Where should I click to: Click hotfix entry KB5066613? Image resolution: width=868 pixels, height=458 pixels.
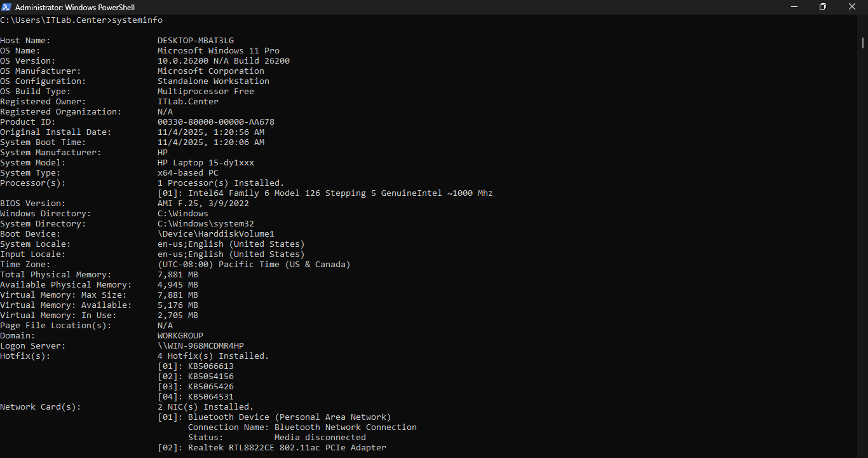pyautogui.click(x=210, y=366)
